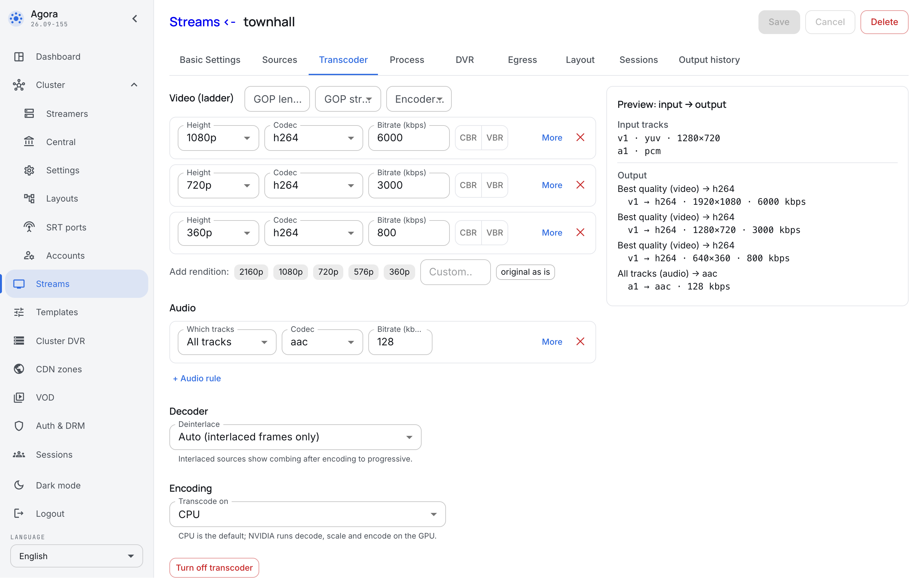Click the Dark mode moon icon
Screen dimensions: 924x588
pos(19,485)
